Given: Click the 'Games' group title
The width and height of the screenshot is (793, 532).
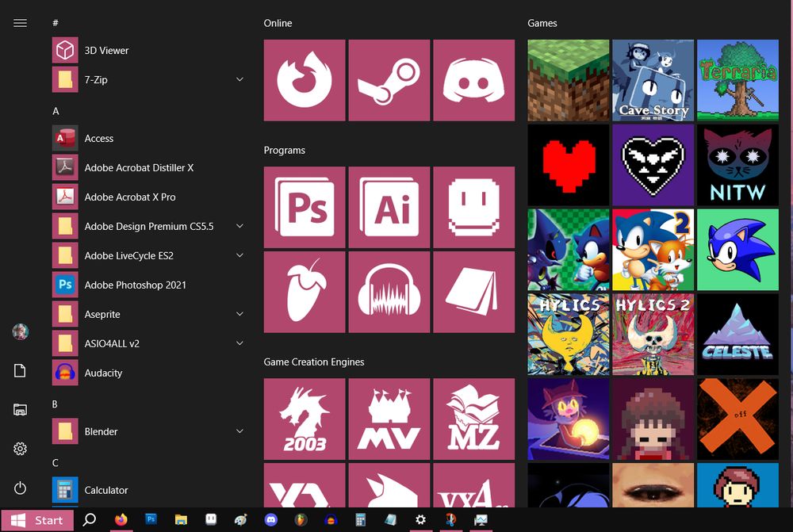Looking at the screenshot, I should 542,23.
